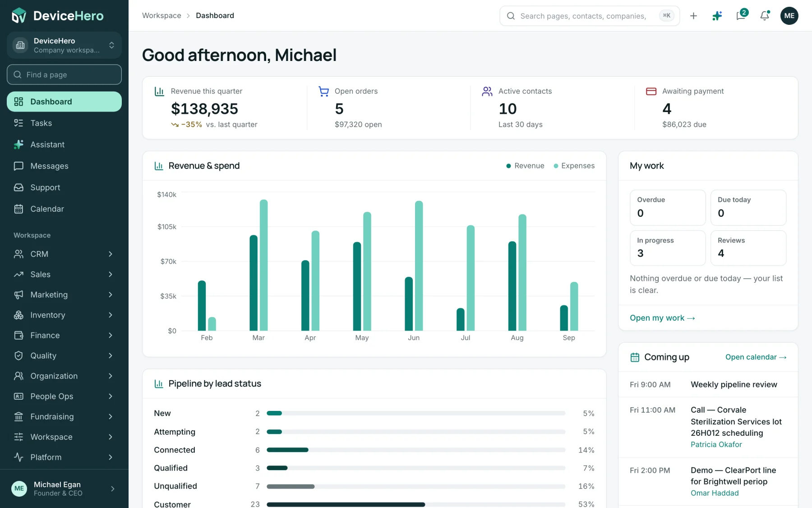
Task: Go to Tasks page
Action: [x=64, y=123]
